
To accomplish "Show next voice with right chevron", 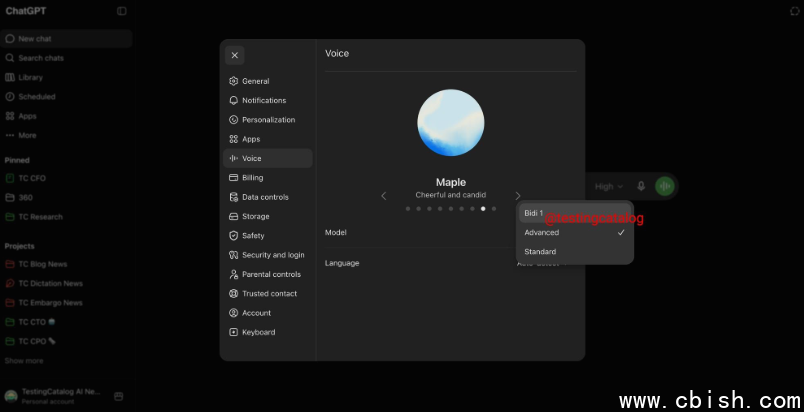I will pyautogui.click(x=517, y=196).
